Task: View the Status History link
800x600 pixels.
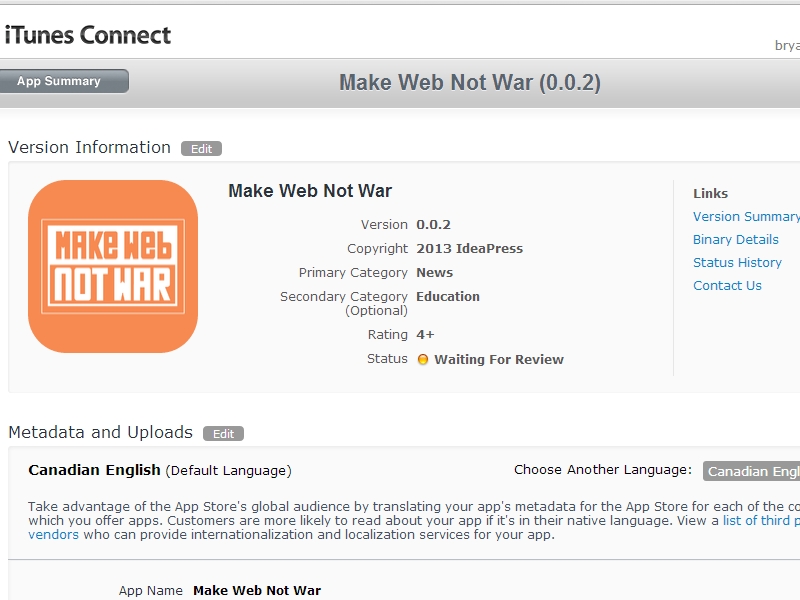Action: (x=737, y=262)
